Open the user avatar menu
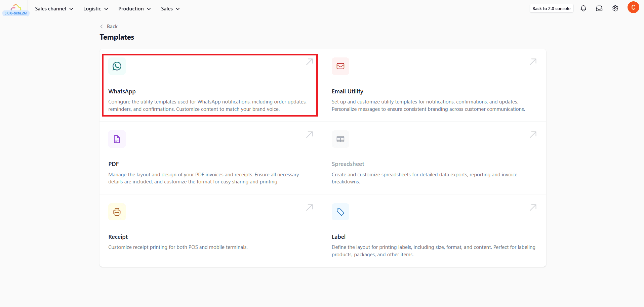The height and width of the screenshot is (307, 644). click(633, 7)
